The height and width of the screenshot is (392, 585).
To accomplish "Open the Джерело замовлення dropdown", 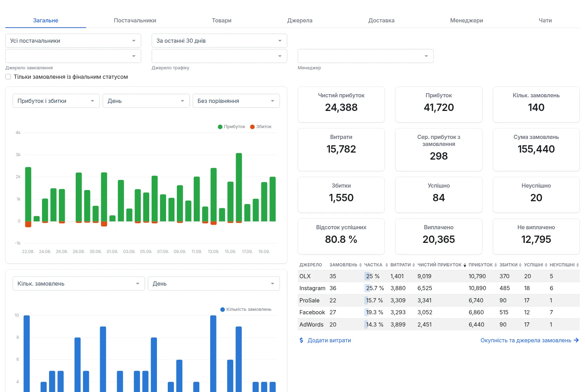I will pyautogui.click(x=73, y=56).
